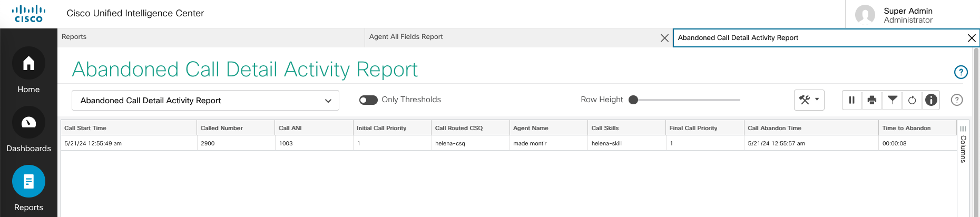Image resolution: width=980 pixels, height=217 pixels.
Task: Open help for the report title
Action: (x=961, y=72)
